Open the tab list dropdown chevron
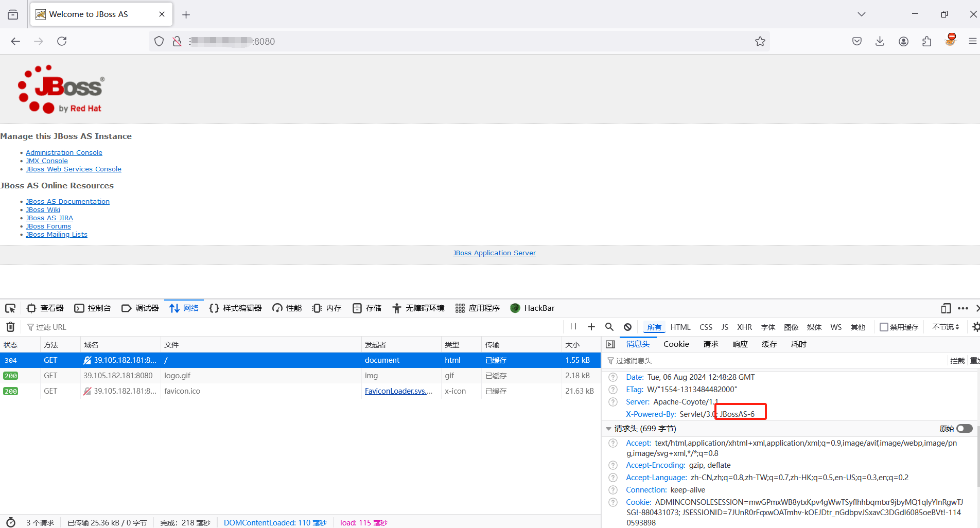 click(x=861, y=14)
